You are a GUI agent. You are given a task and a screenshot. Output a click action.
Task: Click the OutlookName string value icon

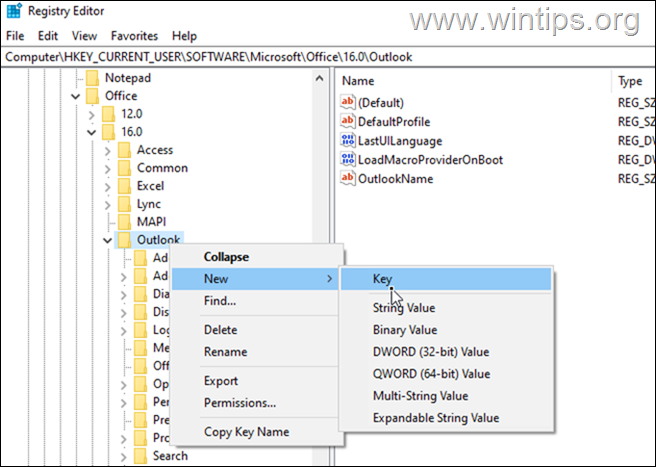click(348, 178)
